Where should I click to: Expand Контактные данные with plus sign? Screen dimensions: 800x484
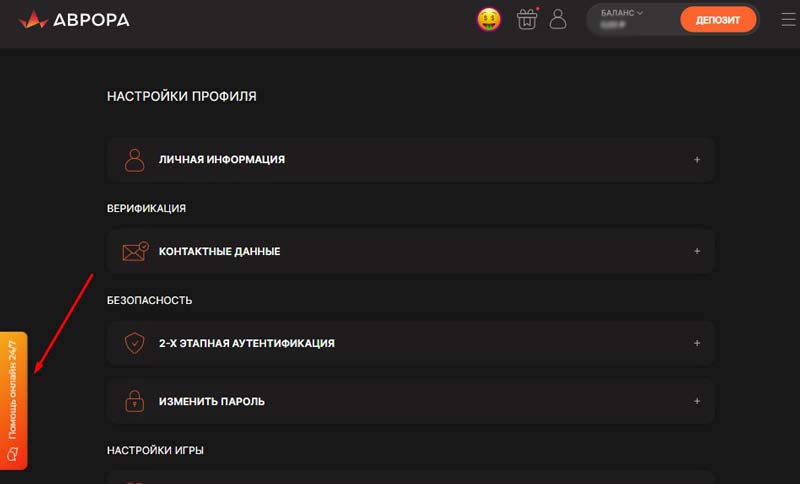[697, 251]
